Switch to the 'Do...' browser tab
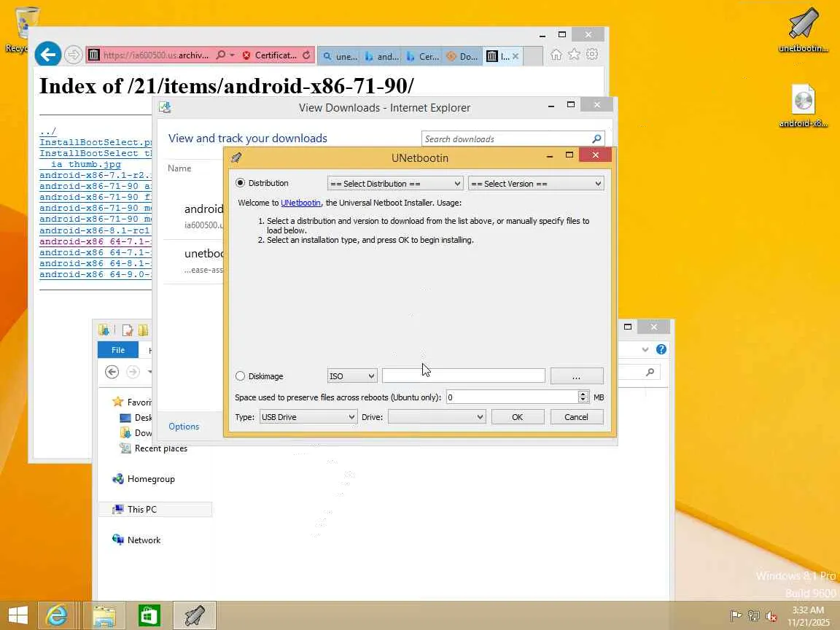This screenshot has height=630, width=840. [463, 56]
